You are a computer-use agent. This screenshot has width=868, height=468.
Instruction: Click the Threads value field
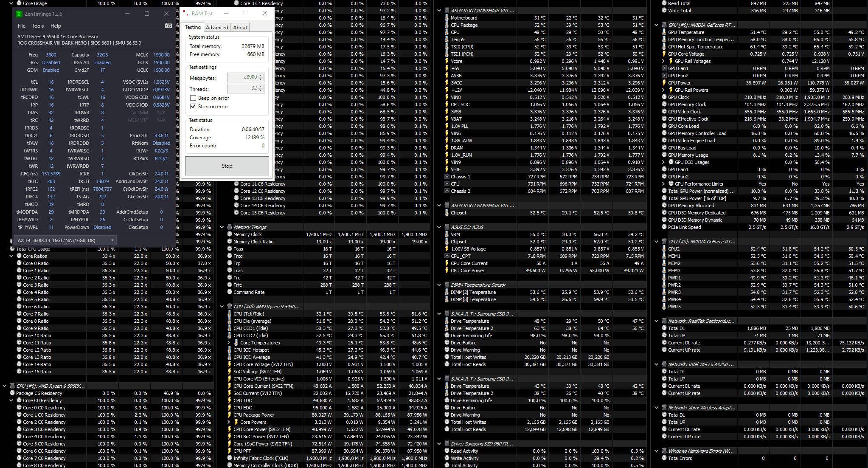(243, 88)
